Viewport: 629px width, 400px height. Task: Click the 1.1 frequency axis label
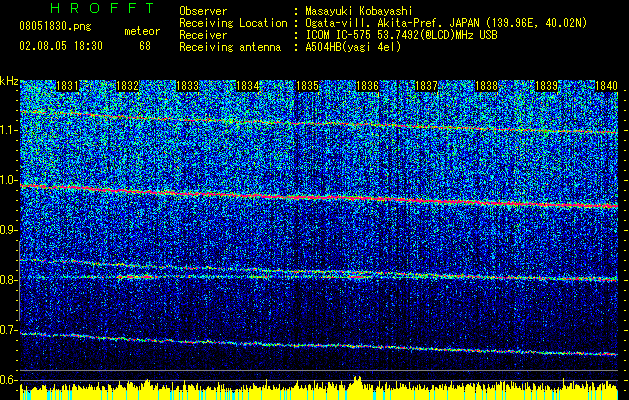coord(9,130)
